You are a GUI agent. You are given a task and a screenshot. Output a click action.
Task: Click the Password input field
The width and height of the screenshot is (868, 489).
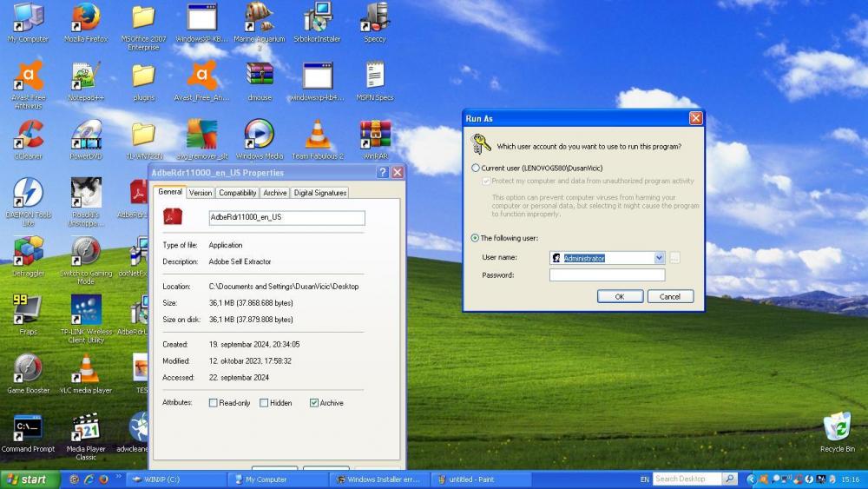(607, 275)
